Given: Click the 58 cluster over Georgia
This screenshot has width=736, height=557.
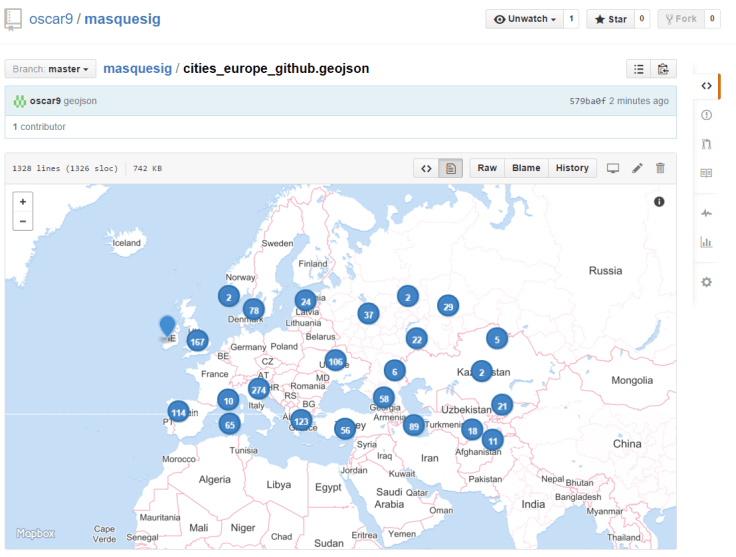Looking at the screenshot, I should 384,399.
